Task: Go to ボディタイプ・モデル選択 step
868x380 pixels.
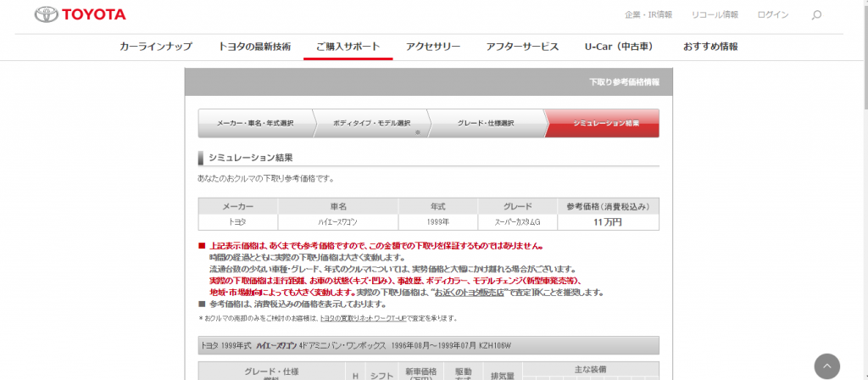Action: (371, 123)
